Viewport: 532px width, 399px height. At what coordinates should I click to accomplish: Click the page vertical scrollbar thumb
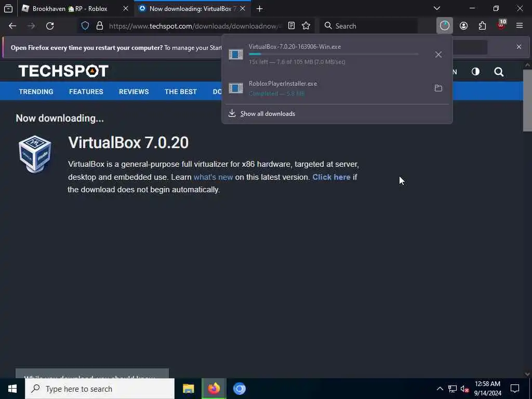(527, 100)
